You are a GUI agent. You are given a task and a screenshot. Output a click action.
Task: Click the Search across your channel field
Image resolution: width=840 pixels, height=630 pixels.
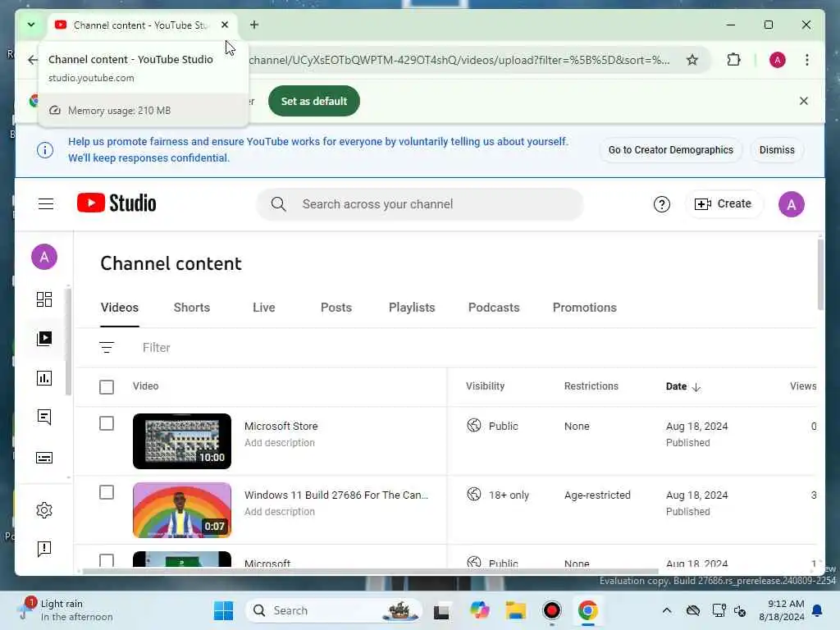click(x=420, y=204)
